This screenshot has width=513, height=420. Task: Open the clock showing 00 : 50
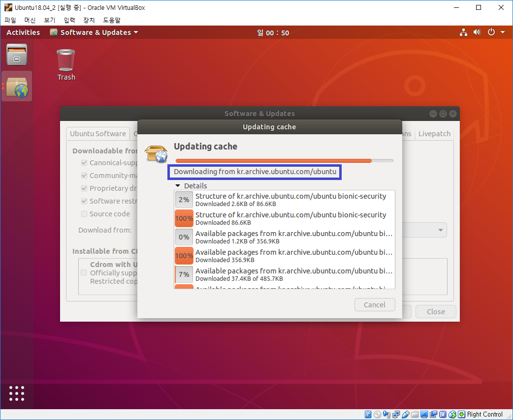click(273, 32)
